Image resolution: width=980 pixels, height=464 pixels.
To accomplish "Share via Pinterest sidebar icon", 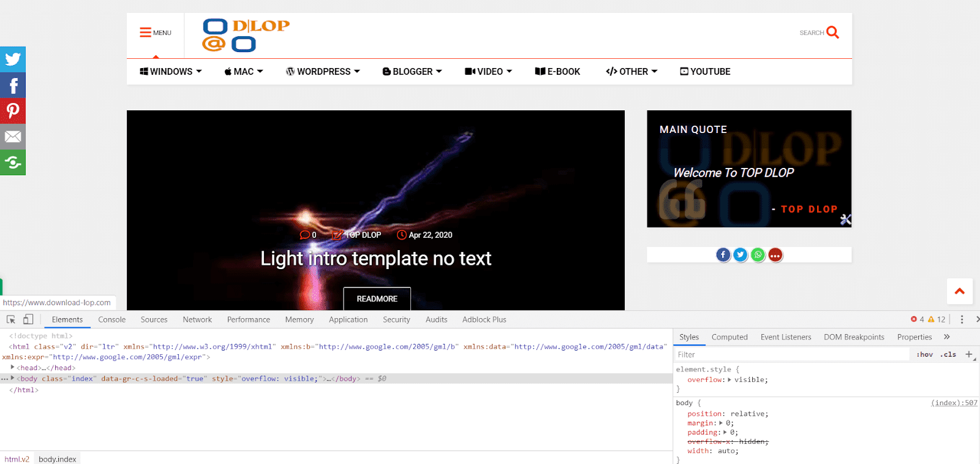I will (13, 111).
